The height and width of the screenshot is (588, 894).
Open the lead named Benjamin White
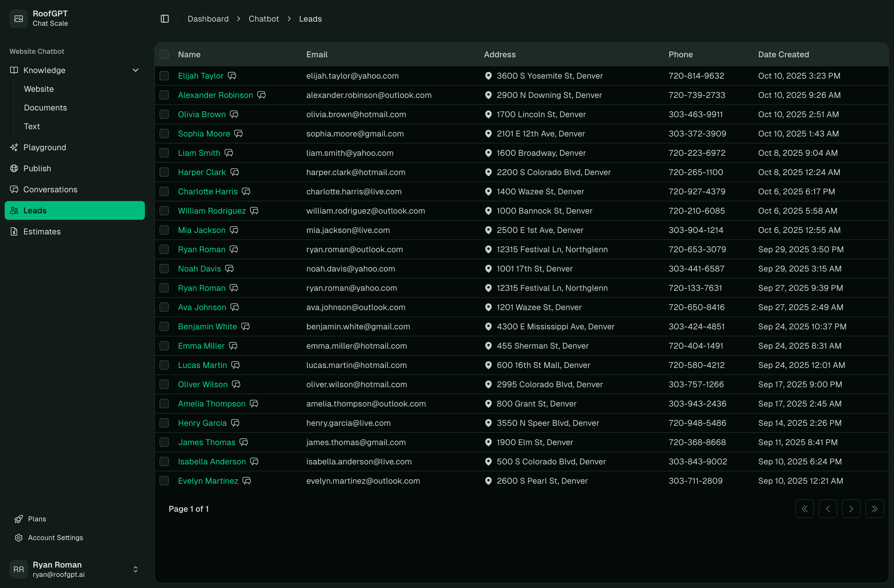[207, 326]
